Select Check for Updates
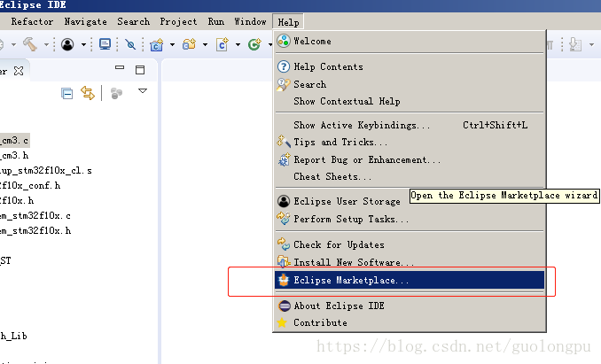Screen dimensions: 601x364 click(x=410, y=244)
